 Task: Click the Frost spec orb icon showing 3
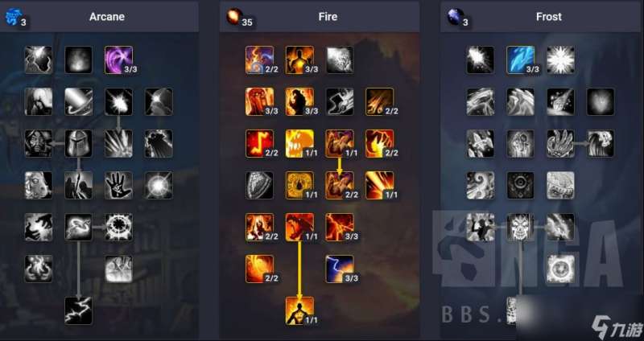[x=455, y=16]
